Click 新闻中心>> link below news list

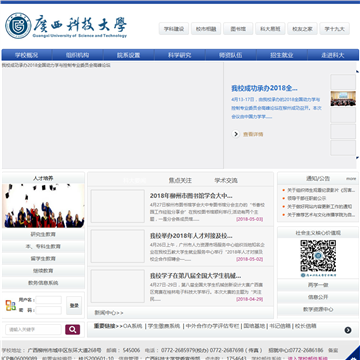[x=109, y=313]
